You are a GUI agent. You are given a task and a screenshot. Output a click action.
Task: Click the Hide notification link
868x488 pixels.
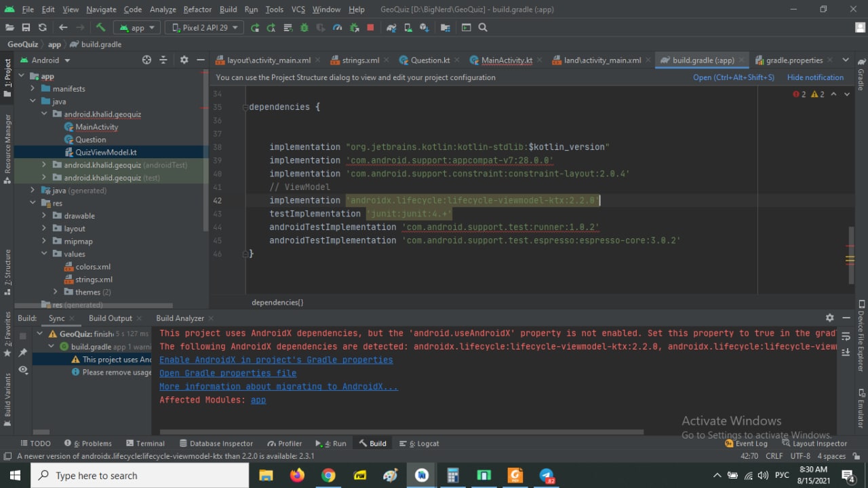pos(815,77)
